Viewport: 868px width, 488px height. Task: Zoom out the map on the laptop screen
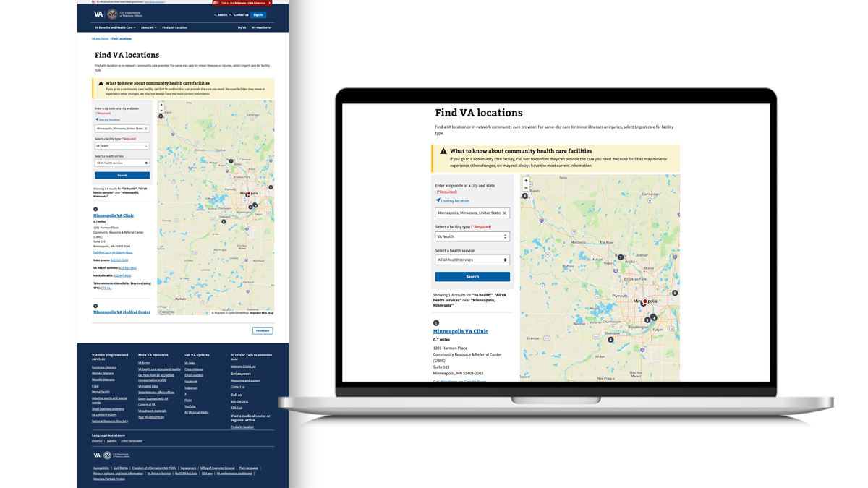(526, 188)
